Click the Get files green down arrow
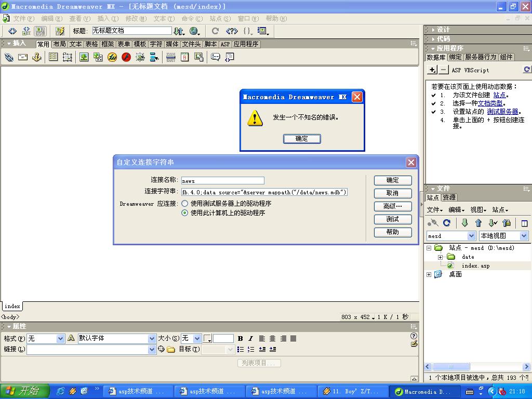532x399 pixels. coord(465,223)
